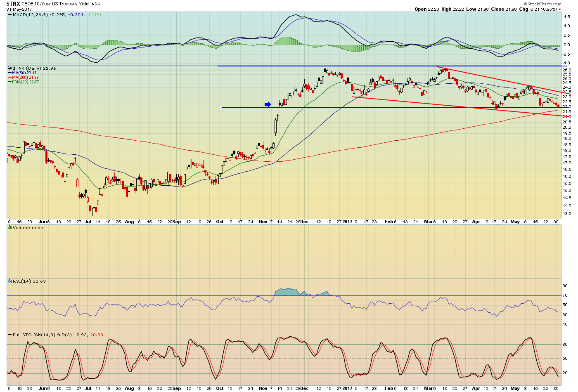Click 90 on the RSI axis
The image size is (578, 392).
[x=565, y=286]
